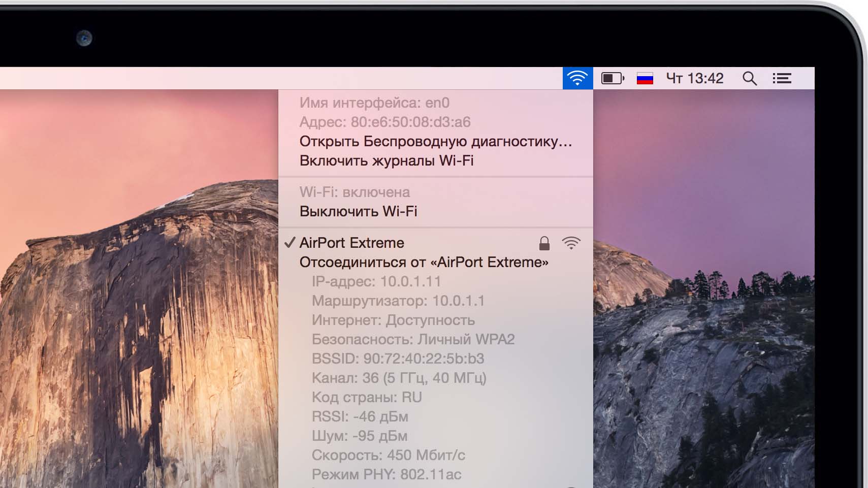
Task: Select the checked AirPort Extreme network
Action: point(436,243)
